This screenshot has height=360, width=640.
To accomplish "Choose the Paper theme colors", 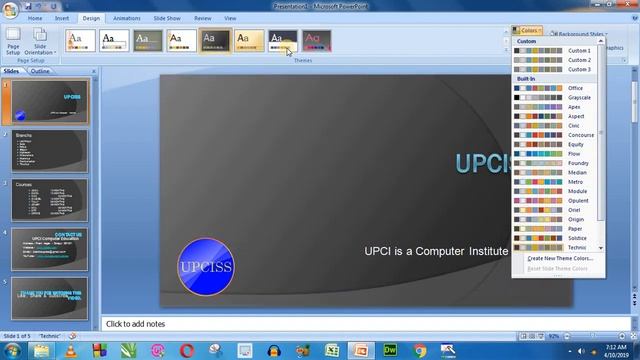I will [554, 229].
